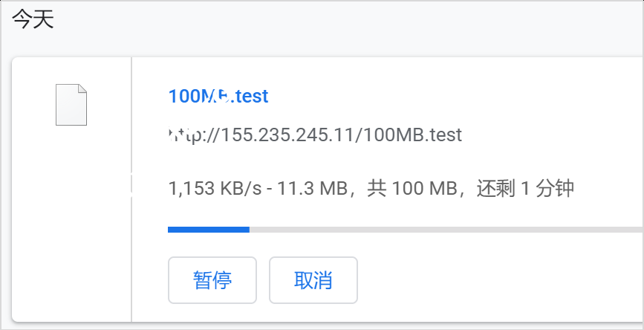644x330 pixels.
Task: Click the 还剩 1 分钟 remaining time text
Action: tap(524, 188)
